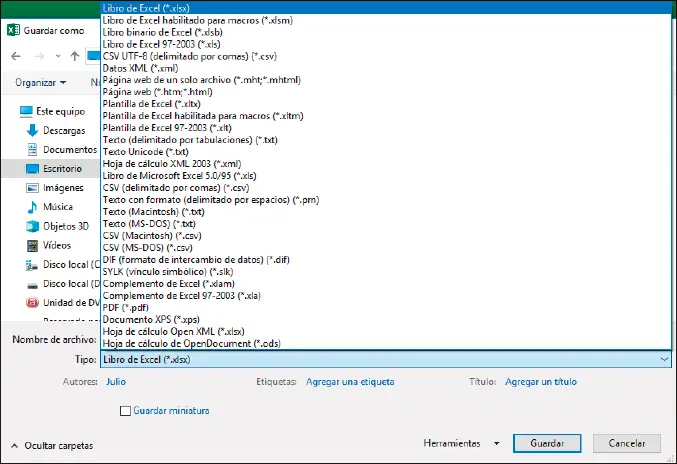The image size is (677, 464).
Task: Select Este equipo in the tree
Action: pos(60,111)
